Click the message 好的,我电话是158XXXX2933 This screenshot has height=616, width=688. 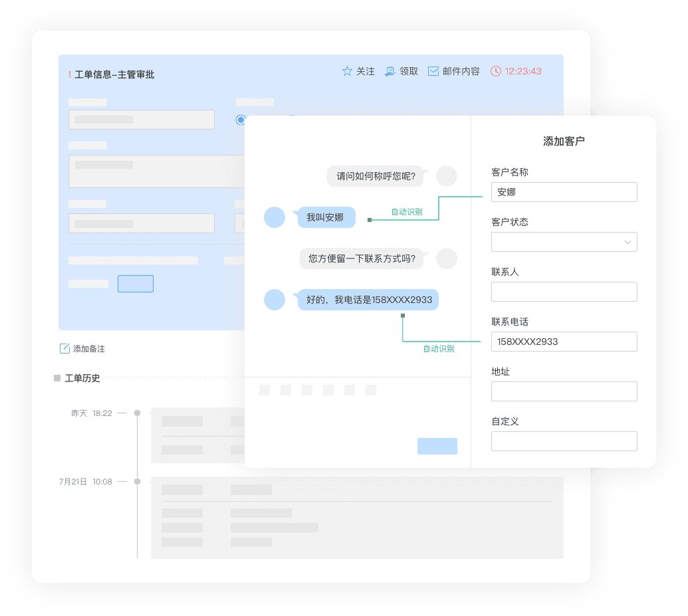368,300
